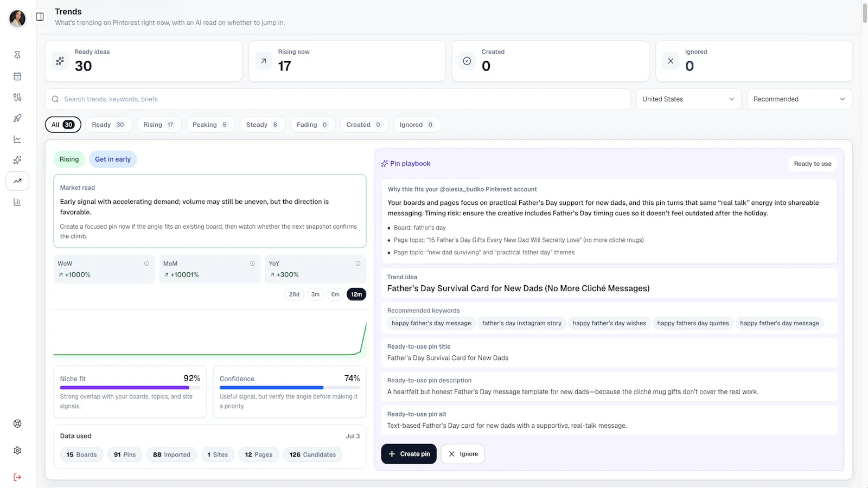
Task: Select the Ignored 0 filter tab
Action: click(417, 125)
